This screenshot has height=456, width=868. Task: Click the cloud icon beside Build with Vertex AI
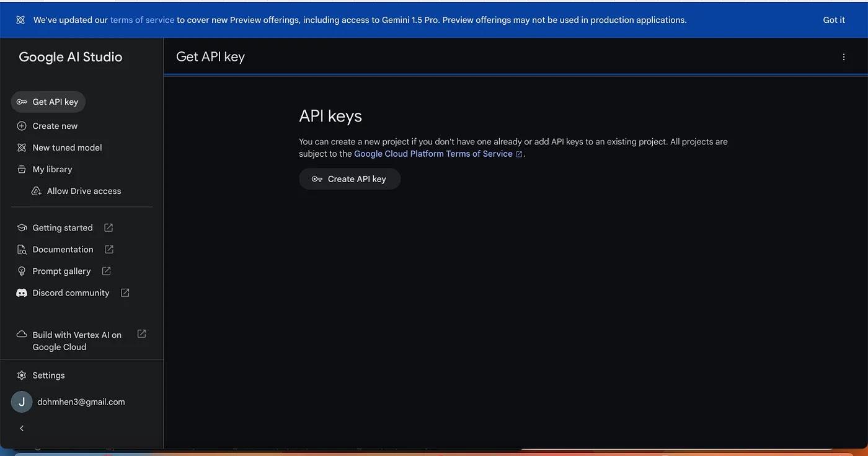pyautogui.click(x=22, y=334)
